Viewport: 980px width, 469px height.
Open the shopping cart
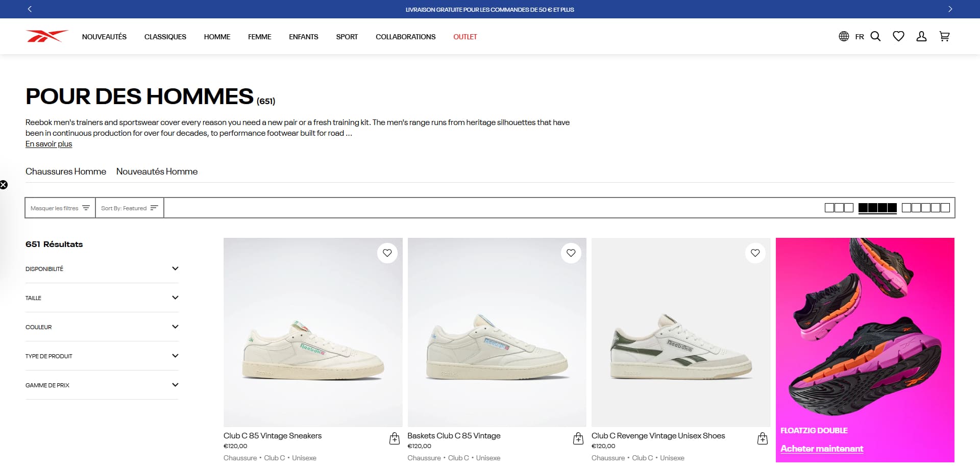[944, 36]
